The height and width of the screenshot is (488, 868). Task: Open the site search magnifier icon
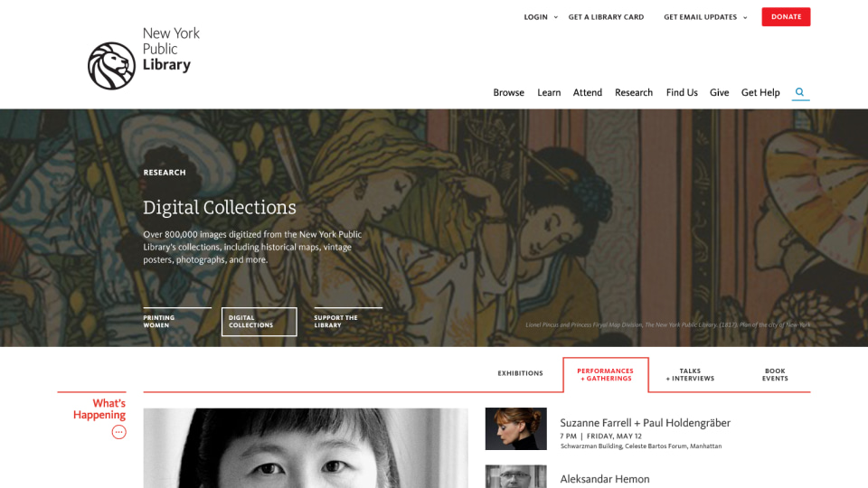click(x=800, y=92)
